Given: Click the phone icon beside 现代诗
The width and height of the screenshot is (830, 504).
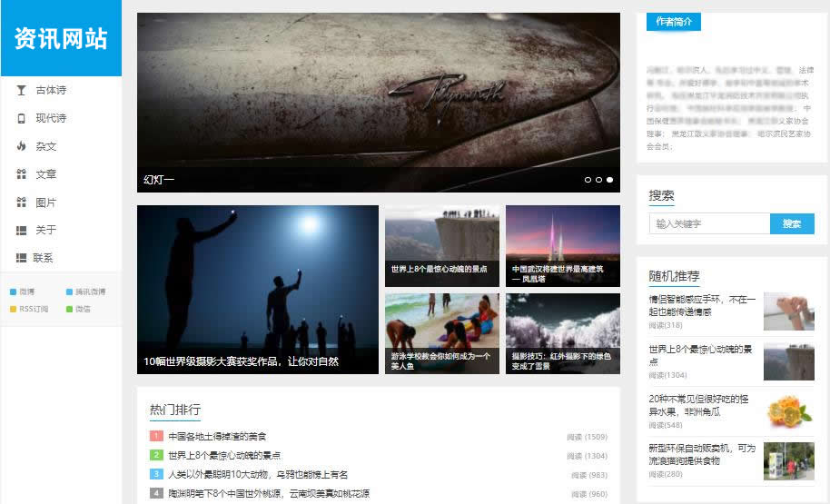Looking at the screenshot, I should point(21,118).
